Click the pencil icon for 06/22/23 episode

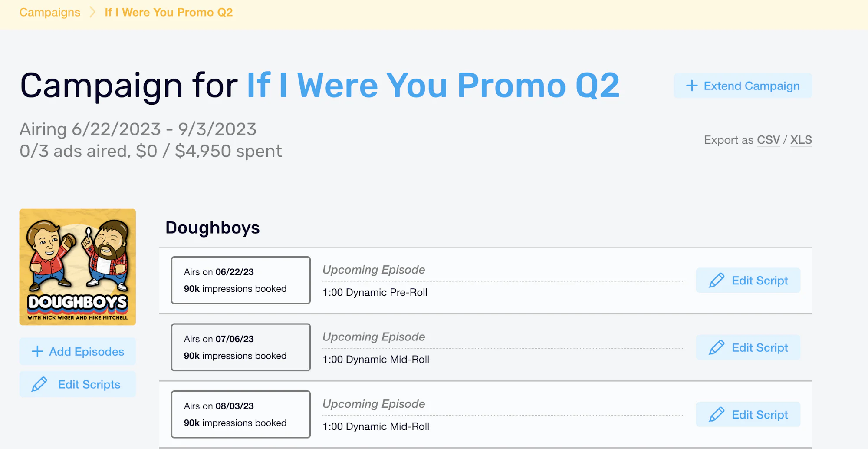tap(717, 281)
